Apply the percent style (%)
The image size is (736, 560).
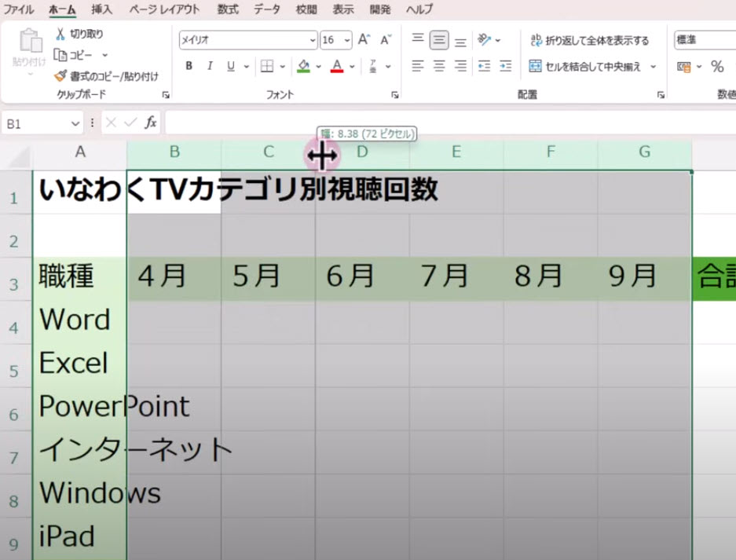(716, 67)
